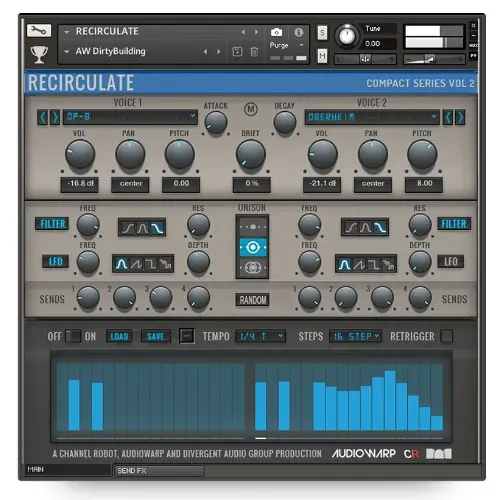Viewport: 500px width, 500px height.
Task: Click the Tune knob in the header
Action: point(347,35)
